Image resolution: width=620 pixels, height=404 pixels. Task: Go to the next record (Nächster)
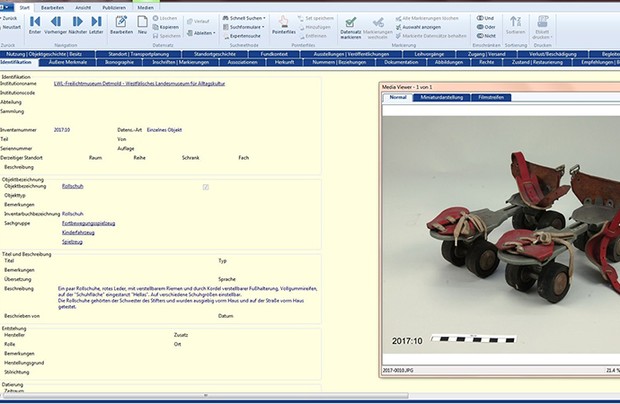(x=78, y=25)
